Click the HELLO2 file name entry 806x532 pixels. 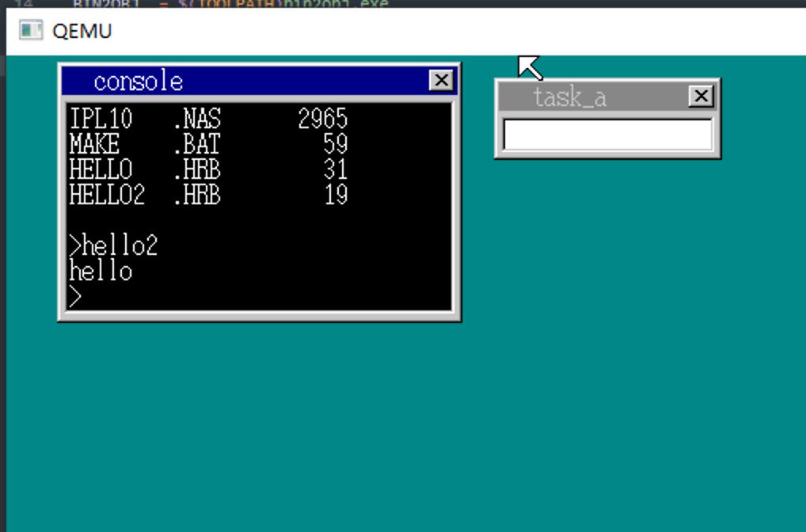pos(107,195)
